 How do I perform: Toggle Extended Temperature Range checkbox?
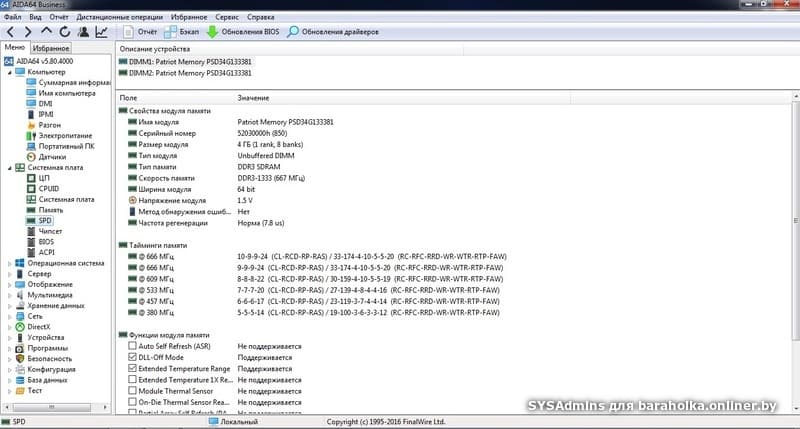click(132, 368)
